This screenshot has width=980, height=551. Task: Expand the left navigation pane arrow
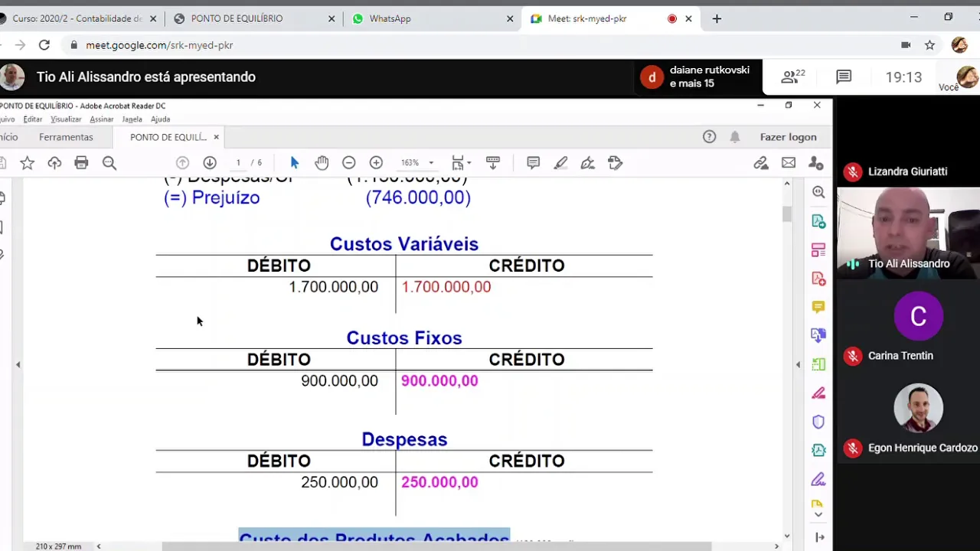pyautogui.click(x=18, y=365)
